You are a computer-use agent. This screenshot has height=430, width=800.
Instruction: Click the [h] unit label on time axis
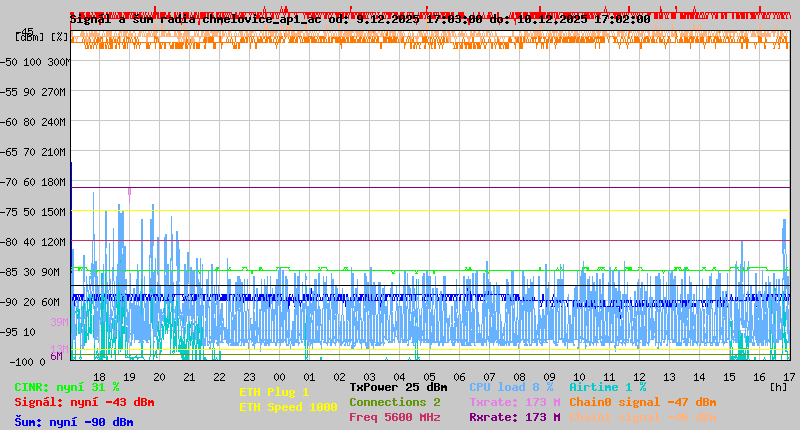779,387
